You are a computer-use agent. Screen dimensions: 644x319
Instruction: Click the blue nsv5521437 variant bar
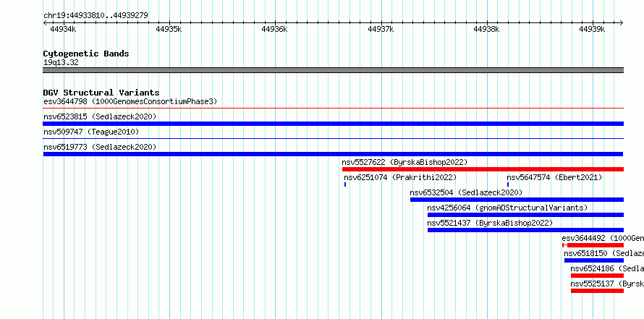click(526, 230)
